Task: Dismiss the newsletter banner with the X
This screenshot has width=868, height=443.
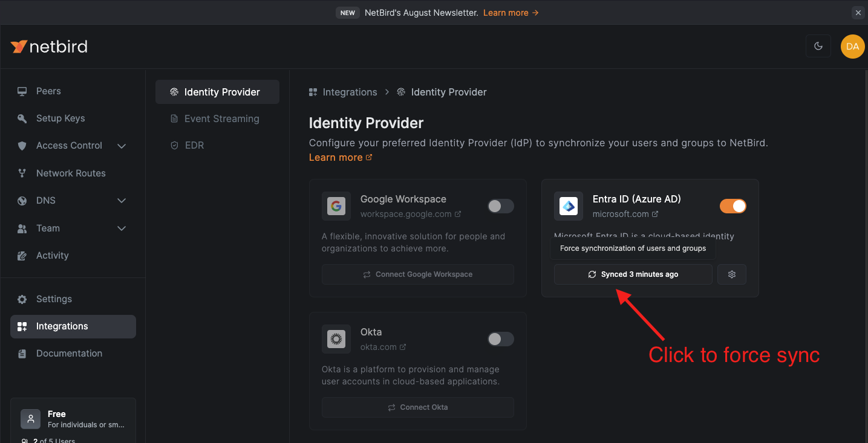Action: (x=858, y=12)
